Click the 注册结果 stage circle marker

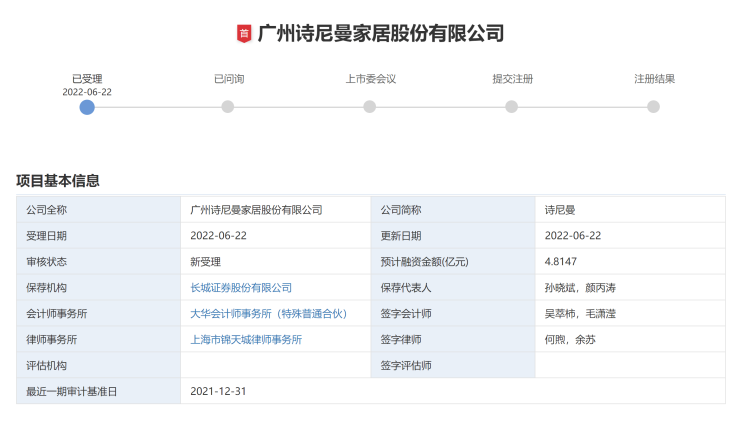click(654, 107)
